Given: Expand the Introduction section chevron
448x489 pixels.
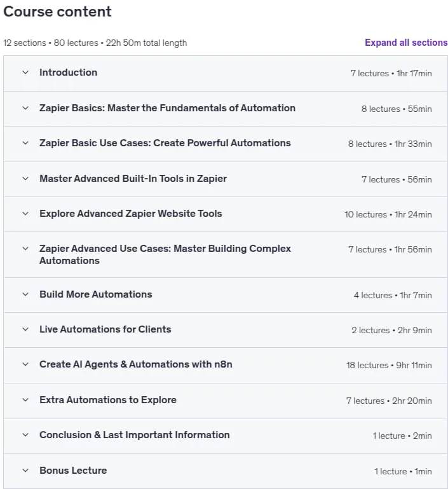Looking at the screenshot, I should pos(25,72).
